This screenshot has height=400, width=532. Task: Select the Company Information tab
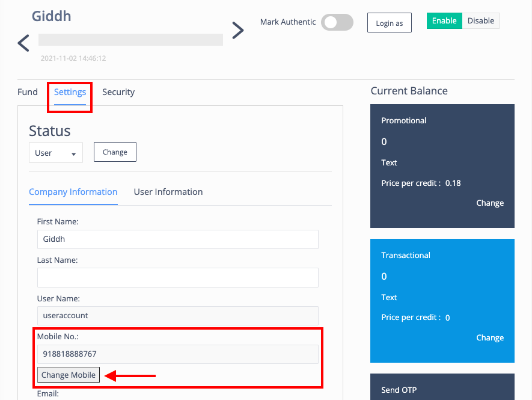(x=73, y=192)
